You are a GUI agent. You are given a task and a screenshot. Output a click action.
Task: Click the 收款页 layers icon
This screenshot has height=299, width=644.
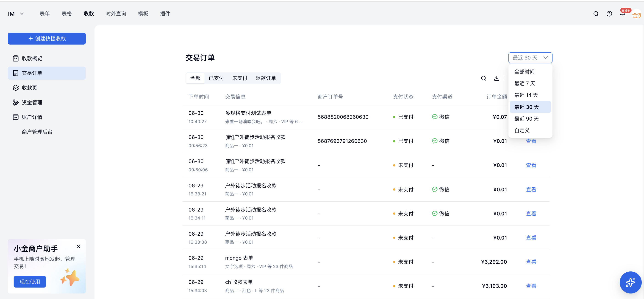coord(16,88)
